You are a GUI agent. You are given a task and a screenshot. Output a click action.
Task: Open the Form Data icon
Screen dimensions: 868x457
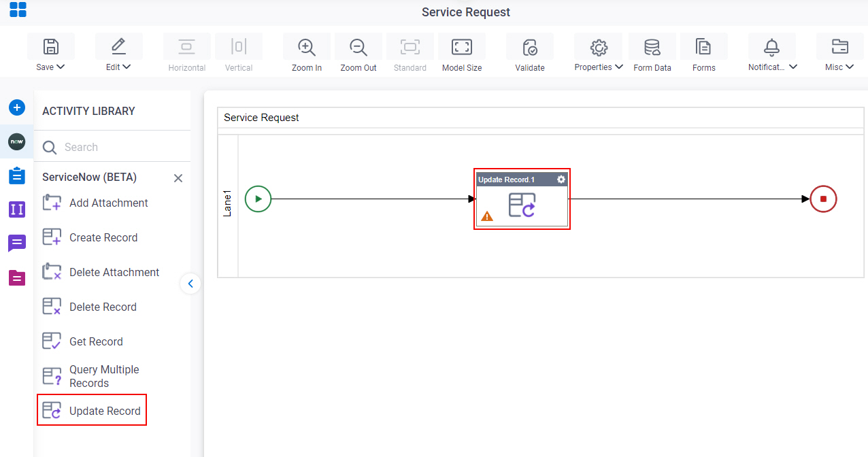652,47
